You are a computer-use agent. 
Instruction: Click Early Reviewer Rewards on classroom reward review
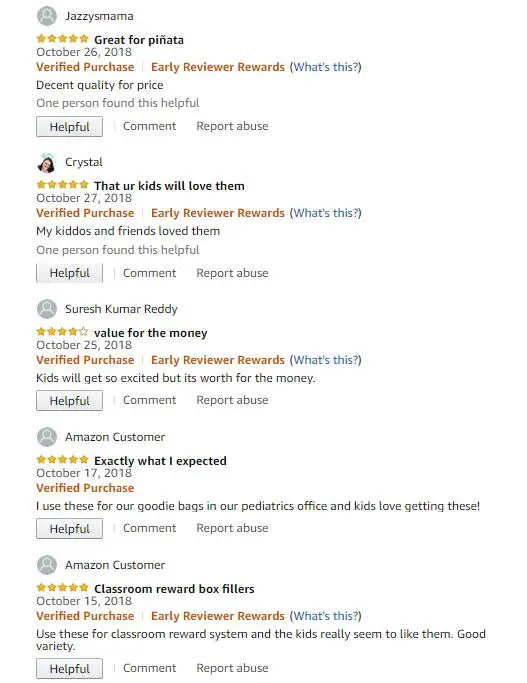click(218, 616)
